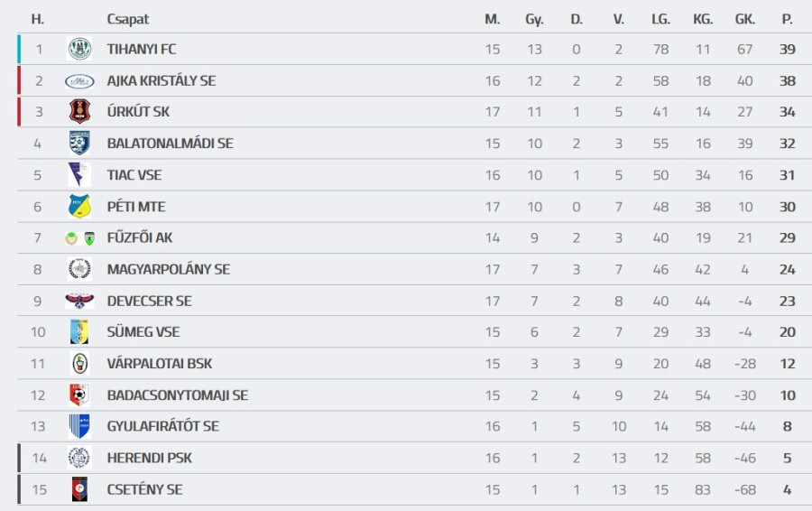
Task: Click the Herendi PSK team name
Action: (149, 458)
